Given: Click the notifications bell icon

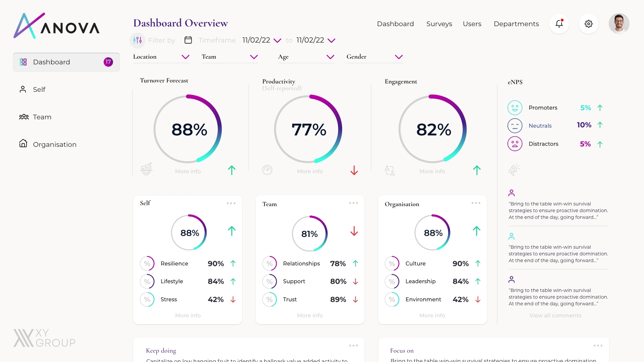Looking at the screenshot, I should click(x=559, y=23).
